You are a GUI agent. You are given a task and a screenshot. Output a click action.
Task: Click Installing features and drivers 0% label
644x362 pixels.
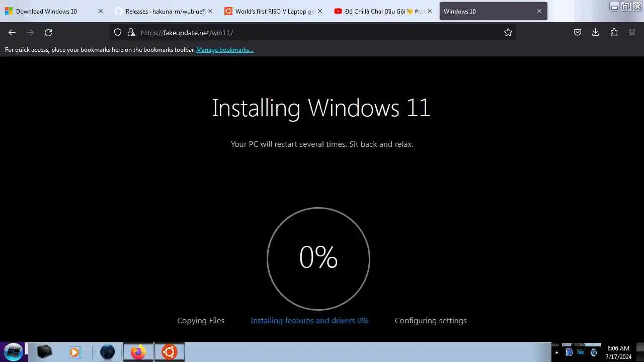(309, 321)
